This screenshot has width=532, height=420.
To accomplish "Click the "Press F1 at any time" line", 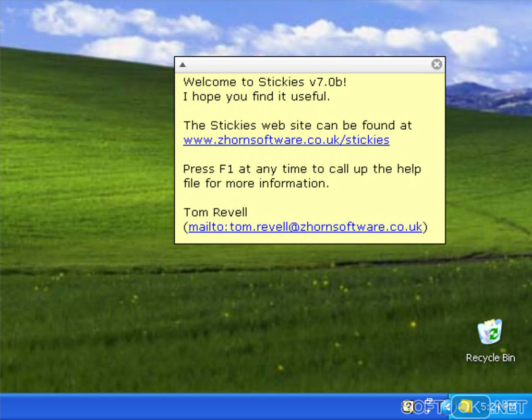I will point(302,169).
